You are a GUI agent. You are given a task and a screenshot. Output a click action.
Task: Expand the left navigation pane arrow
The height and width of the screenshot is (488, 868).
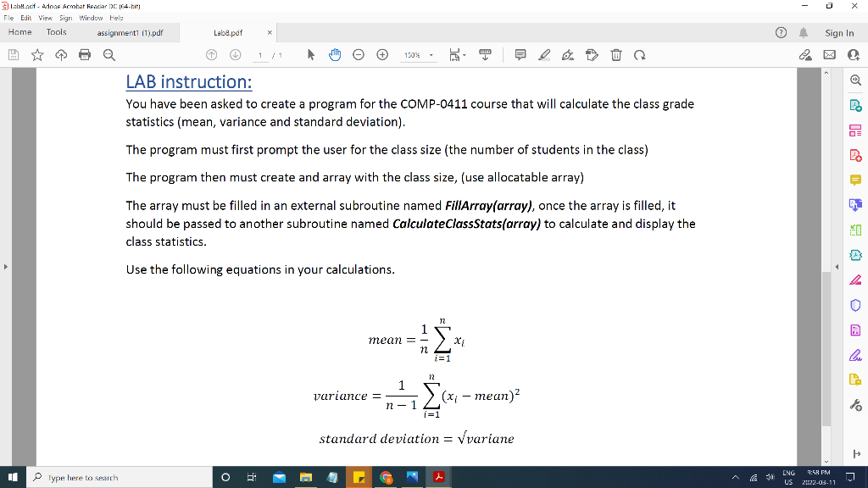point(6,267)
